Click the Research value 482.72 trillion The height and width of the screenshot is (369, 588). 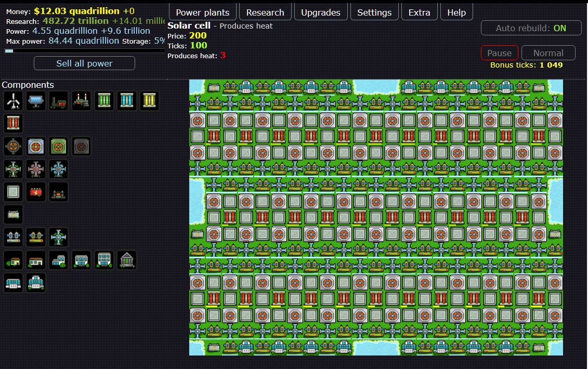coord(75,21)
